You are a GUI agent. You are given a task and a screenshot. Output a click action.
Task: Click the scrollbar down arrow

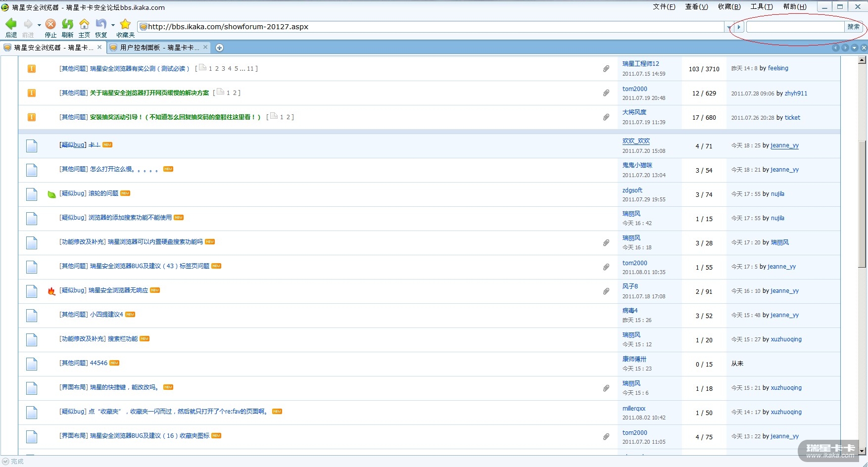[862, 451]
